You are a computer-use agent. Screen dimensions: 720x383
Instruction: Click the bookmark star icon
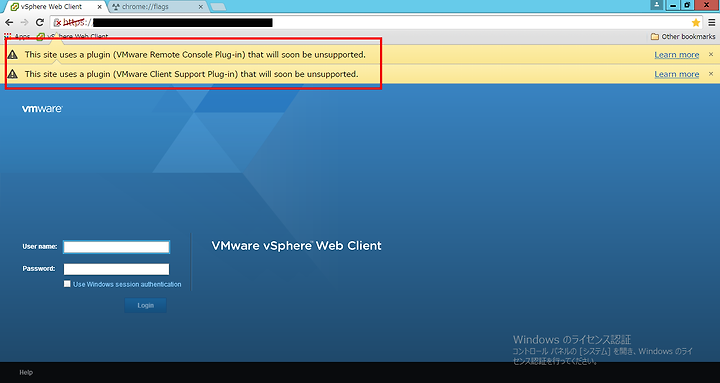pyautogui.click(x=696, y=23)
